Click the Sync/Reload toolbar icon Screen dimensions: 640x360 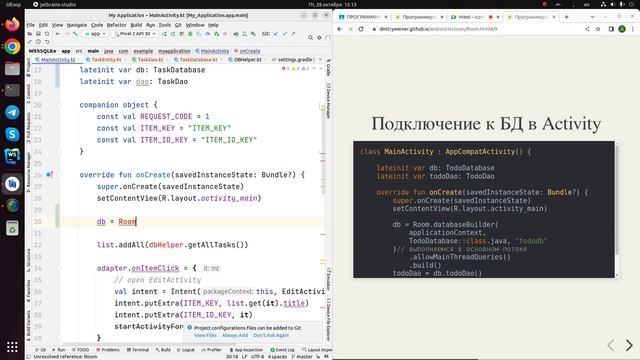pos(47,34)
